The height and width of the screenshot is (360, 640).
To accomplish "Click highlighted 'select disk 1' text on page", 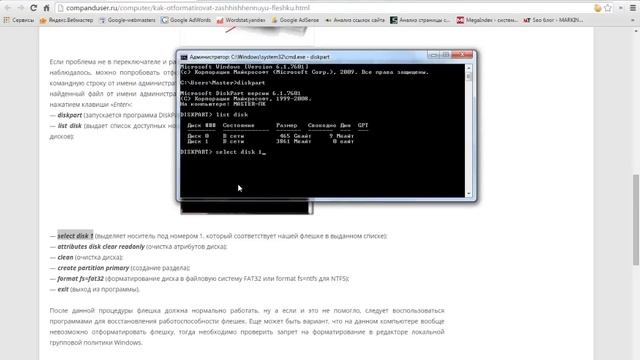I will coord(75,236).
